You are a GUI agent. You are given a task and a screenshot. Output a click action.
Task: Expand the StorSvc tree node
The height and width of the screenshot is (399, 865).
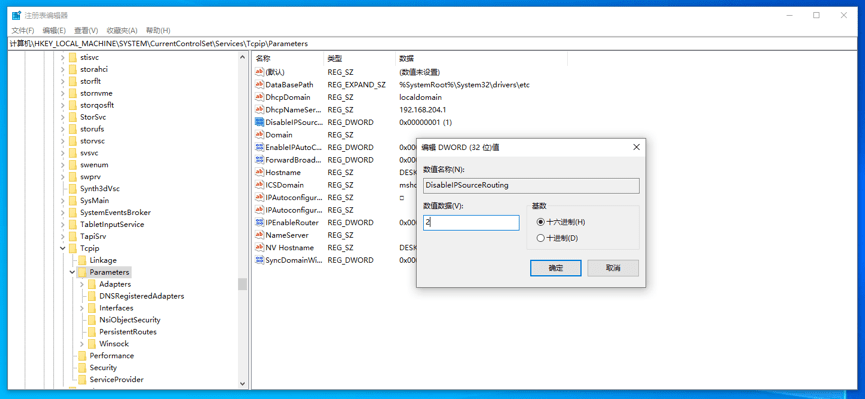(62, 117)
